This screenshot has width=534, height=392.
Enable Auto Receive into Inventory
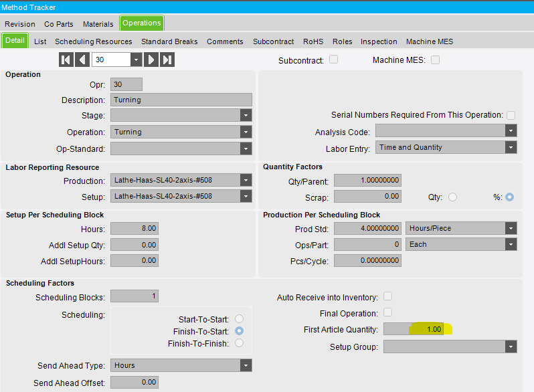click(387, 296)
